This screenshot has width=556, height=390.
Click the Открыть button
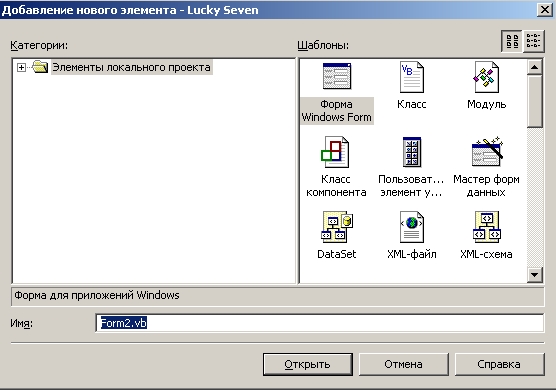click(x=308, y=364)
